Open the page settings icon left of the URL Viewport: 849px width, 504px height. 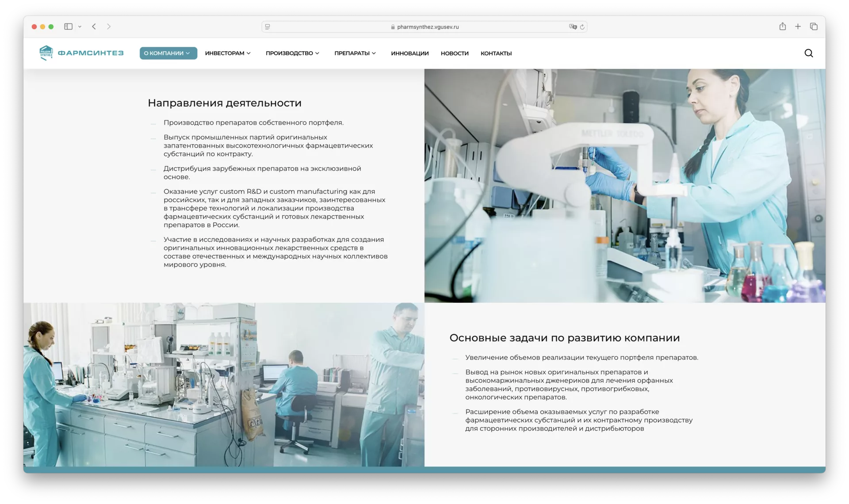tap(268, 27)
